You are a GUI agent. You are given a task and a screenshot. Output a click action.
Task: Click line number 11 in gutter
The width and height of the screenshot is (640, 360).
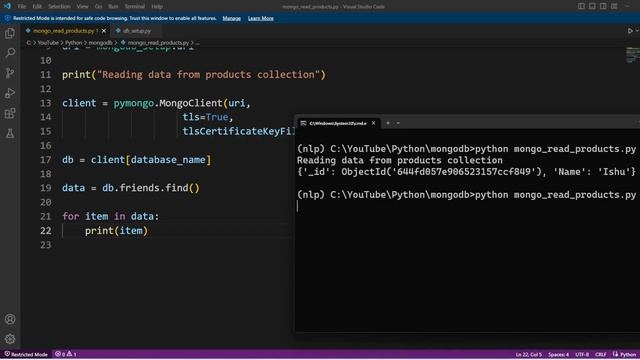point(46,75)
